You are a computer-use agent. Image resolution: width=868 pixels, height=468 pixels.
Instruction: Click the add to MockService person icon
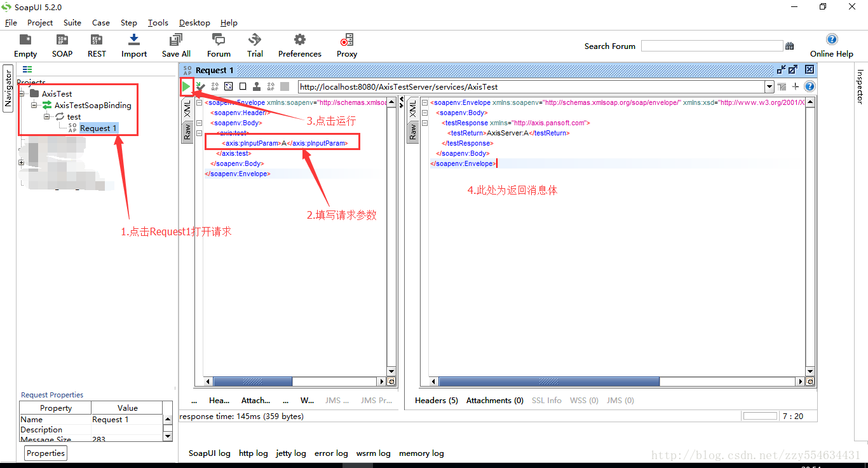coord(256,86)
